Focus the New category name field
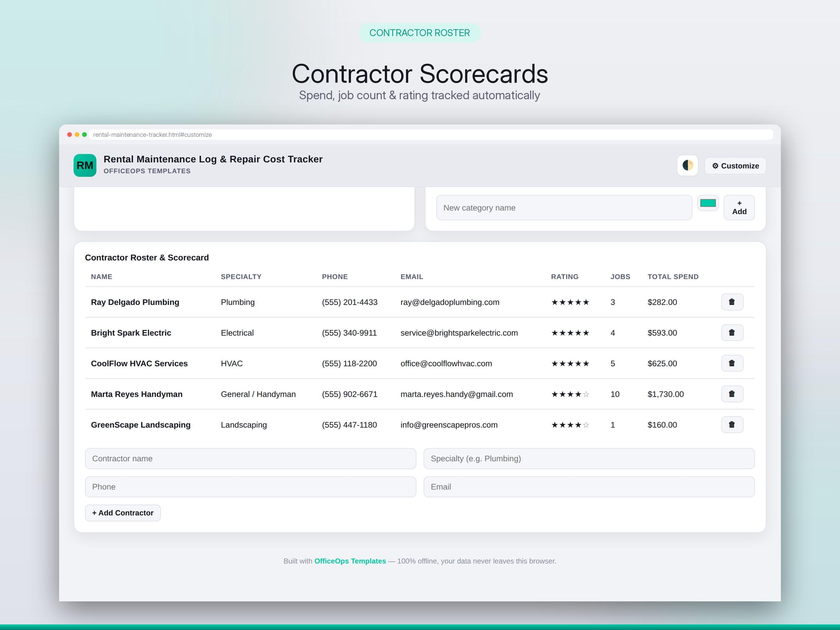This screenshot has height=630, width=840. (x=564, y=208)
